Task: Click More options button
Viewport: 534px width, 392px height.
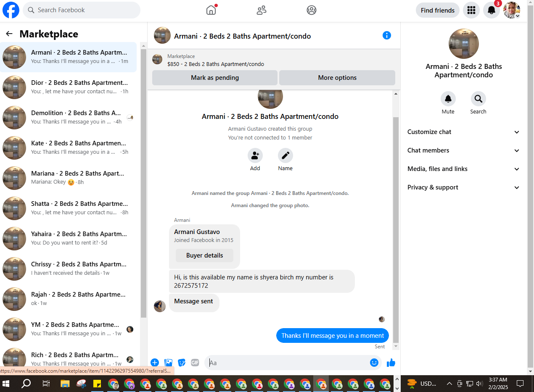Action: [x=337, y=78]
